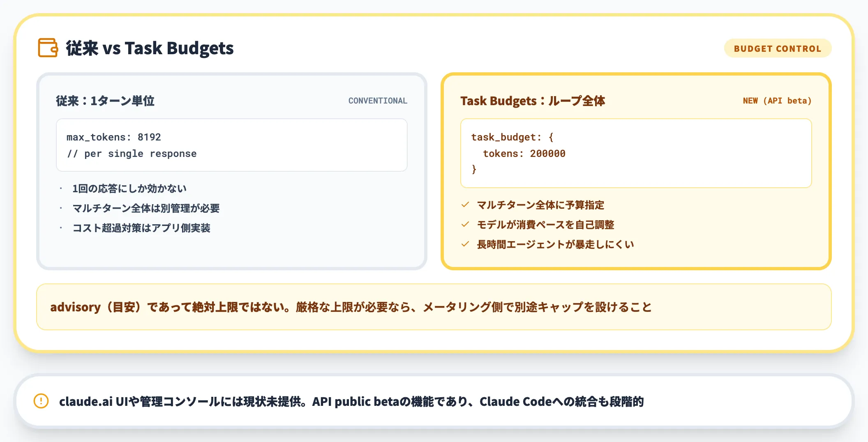Click the bullet beside コスト超過対策はアプリ側実装
868x442 pixels.
(x=60, y=228)
